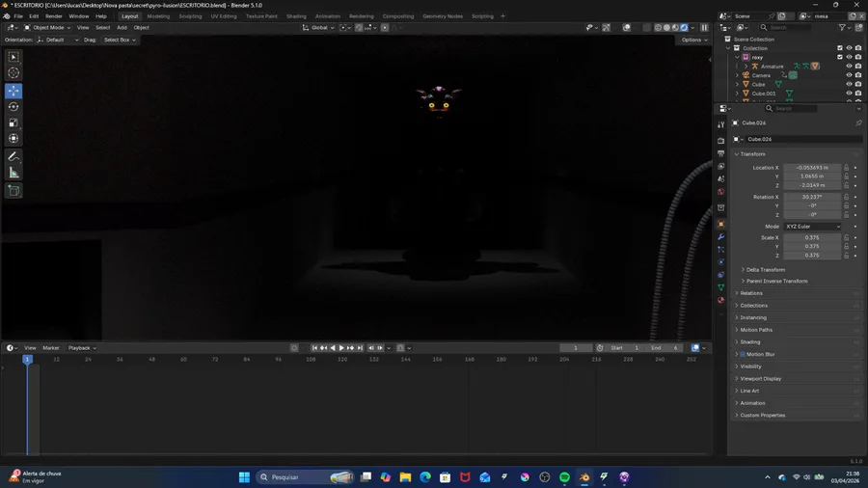868x488 pixels.
Task: Switch to the Sculpting workspace tab
Action: click(x=190, y=16)
